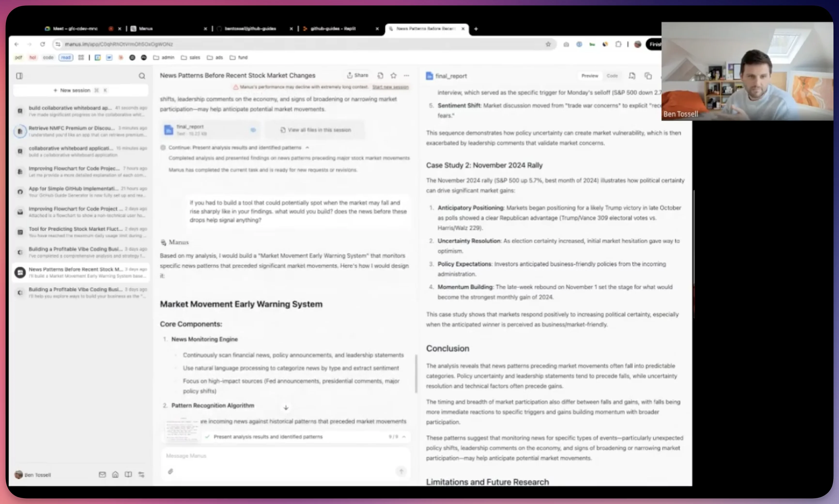
Task: Copy final_report using copy icon
Action: click(648, 76)
